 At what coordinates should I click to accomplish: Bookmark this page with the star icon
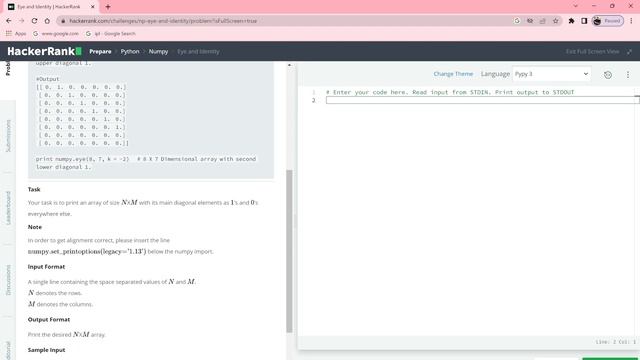(x=556, y=21)
